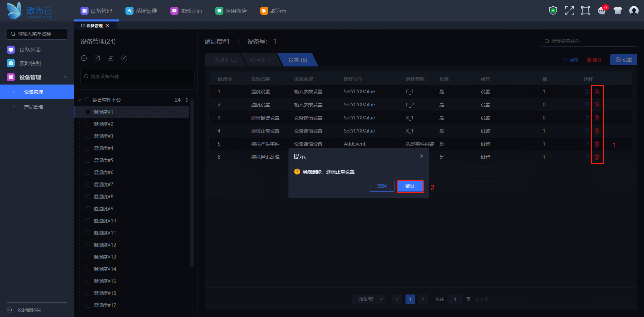Delete row 遥信正常设置 with trash icon

[597, 131]
